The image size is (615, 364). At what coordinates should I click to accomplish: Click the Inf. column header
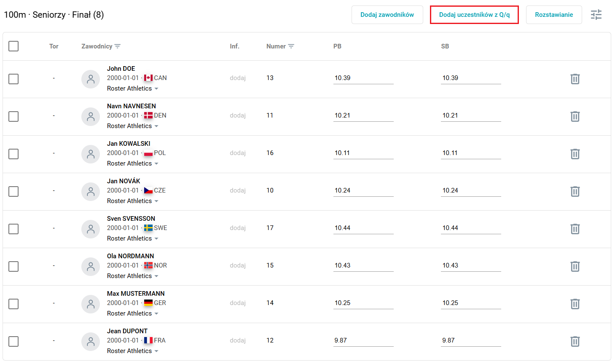[234, 46]
